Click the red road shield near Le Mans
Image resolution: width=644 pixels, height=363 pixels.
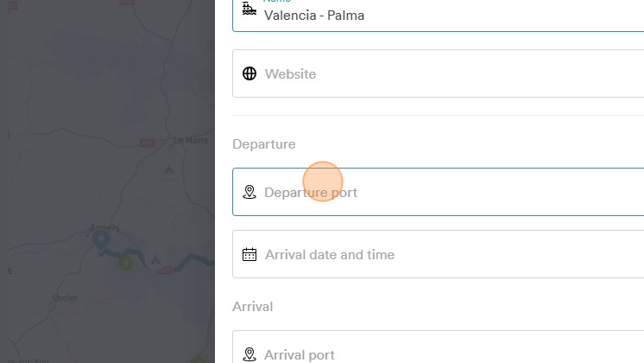pos(147,143)
